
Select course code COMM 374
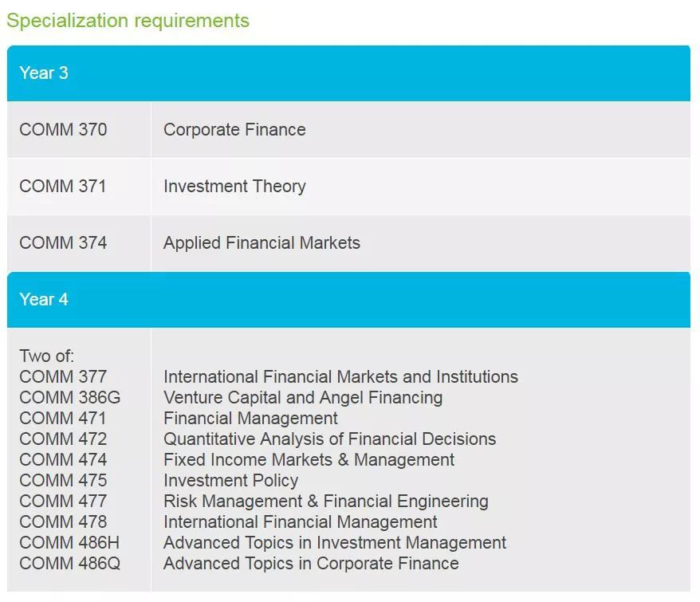(63, 243)
